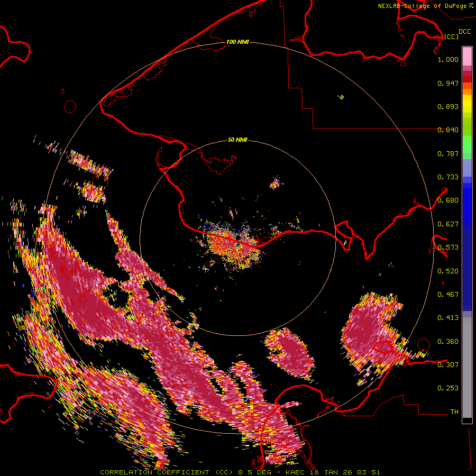Click the 100 NMI range ring label
Image resolution: width=476 pixels, height=476 pixels.
(237, 42)
